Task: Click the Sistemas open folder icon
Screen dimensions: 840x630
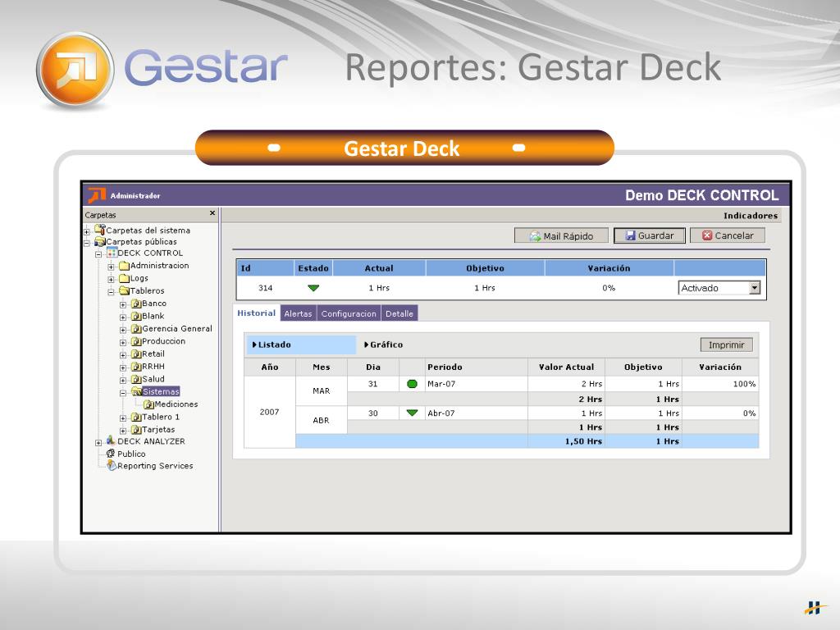Action: (x=136, y=391)
